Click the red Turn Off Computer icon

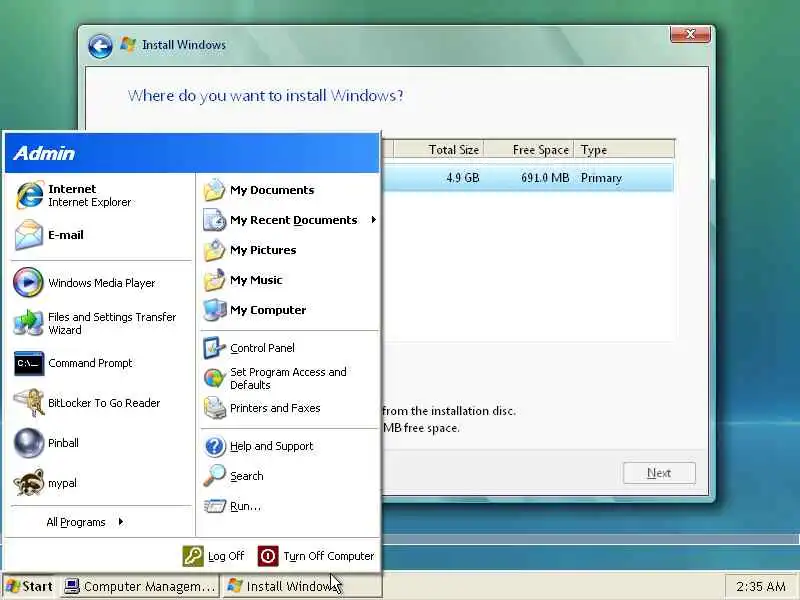point(268,556)
